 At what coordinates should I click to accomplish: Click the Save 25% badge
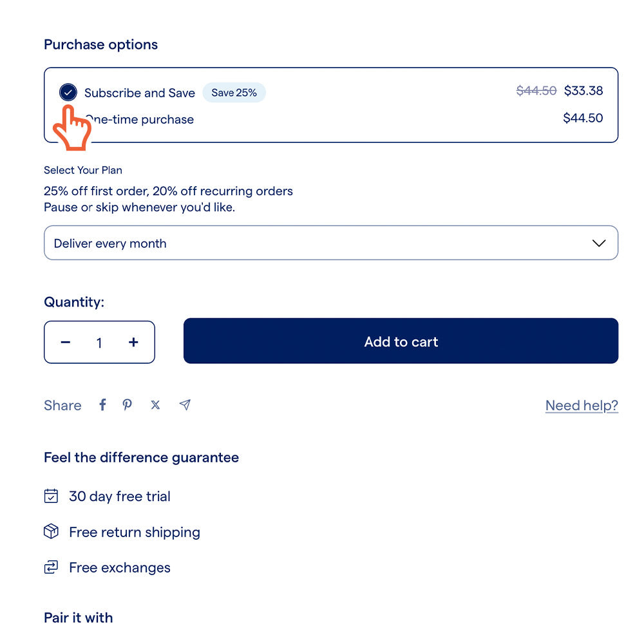pyautogui.click(x=234, y=93)
